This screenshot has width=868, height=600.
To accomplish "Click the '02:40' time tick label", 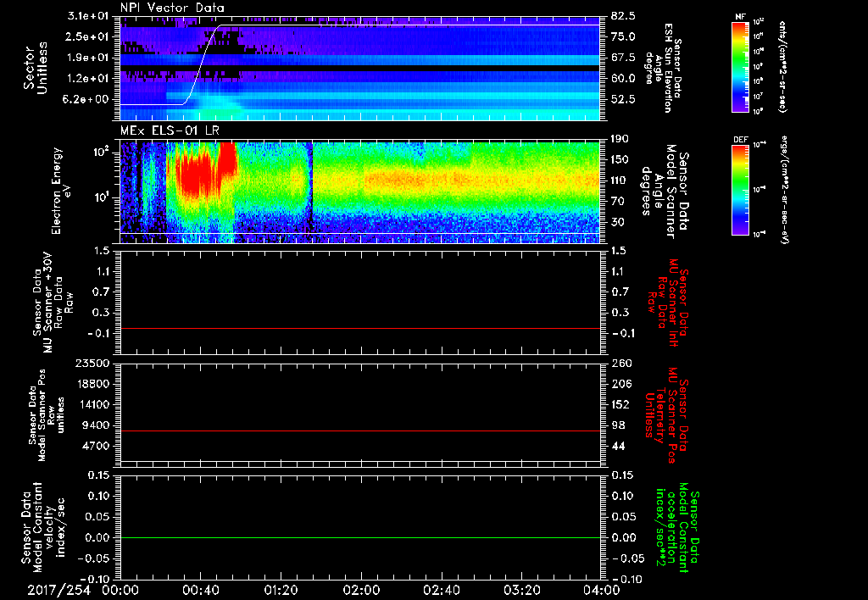I will pyautogui.click(x=441, y=591).
